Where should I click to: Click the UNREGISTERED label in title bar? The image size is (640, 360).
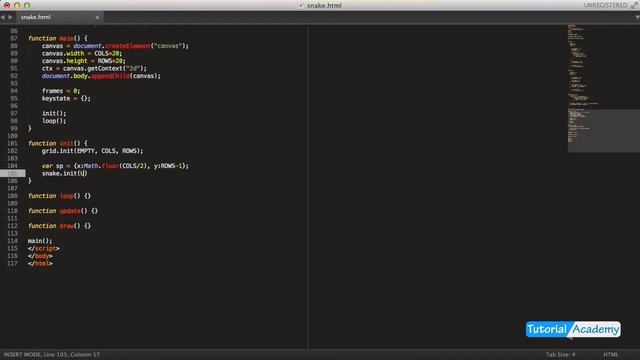[605, 5]
